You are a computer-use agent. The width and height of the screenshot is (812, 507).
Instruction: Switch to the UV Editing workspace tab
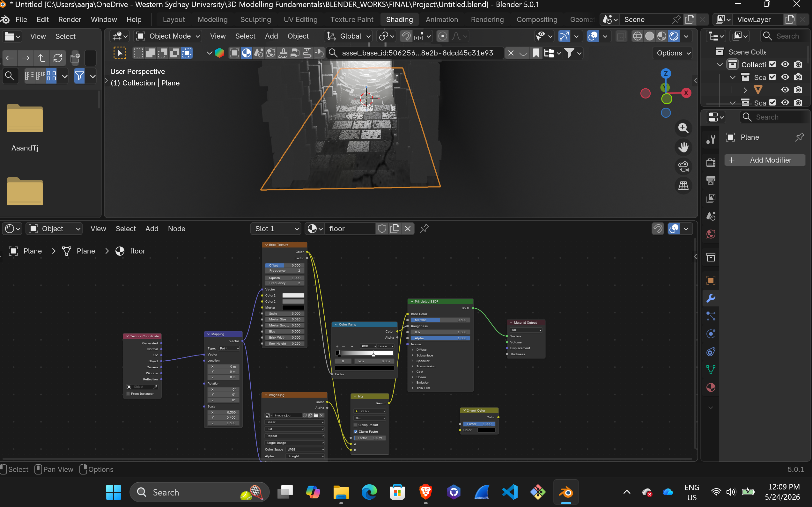pos(300,19)
